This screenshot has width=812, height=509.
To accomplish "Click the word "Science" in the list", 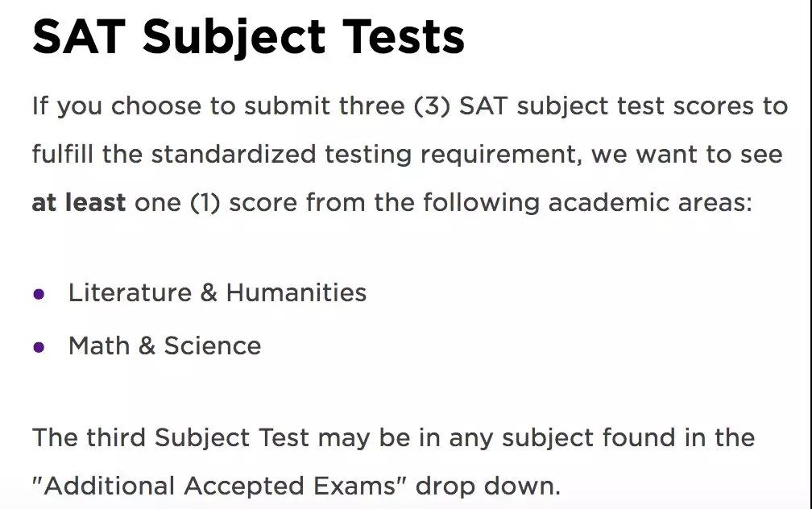I will [213, 346].
